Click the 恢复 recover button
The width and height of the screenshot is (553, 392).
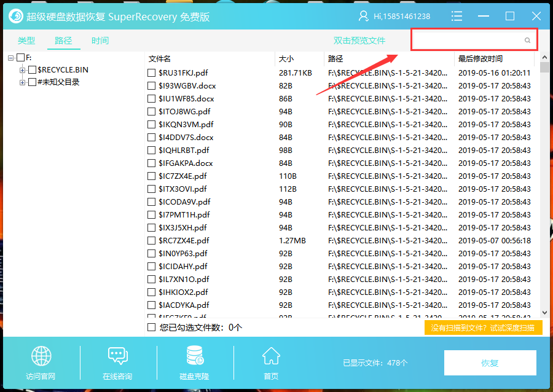point(490,363)
